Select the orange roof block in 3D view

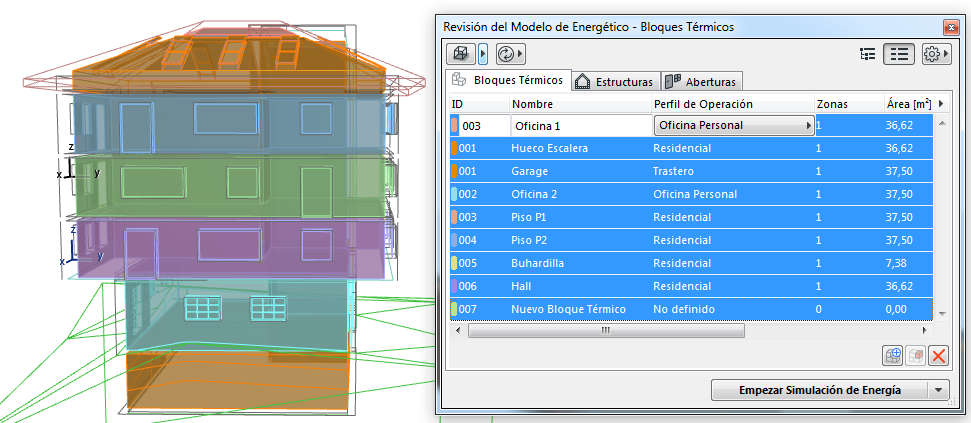pos(229,65)
